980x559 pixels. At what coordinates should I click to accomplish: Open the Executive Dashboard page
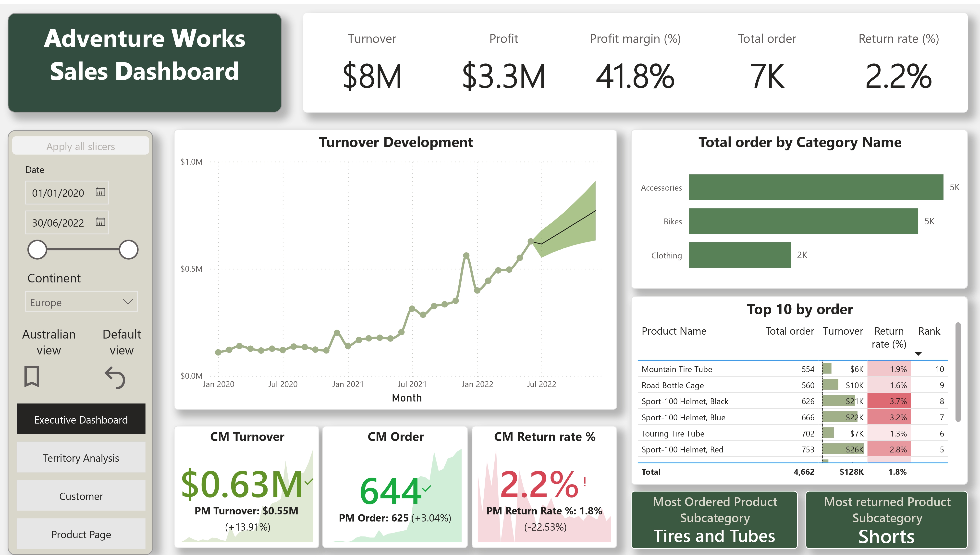tap(81, 419)
